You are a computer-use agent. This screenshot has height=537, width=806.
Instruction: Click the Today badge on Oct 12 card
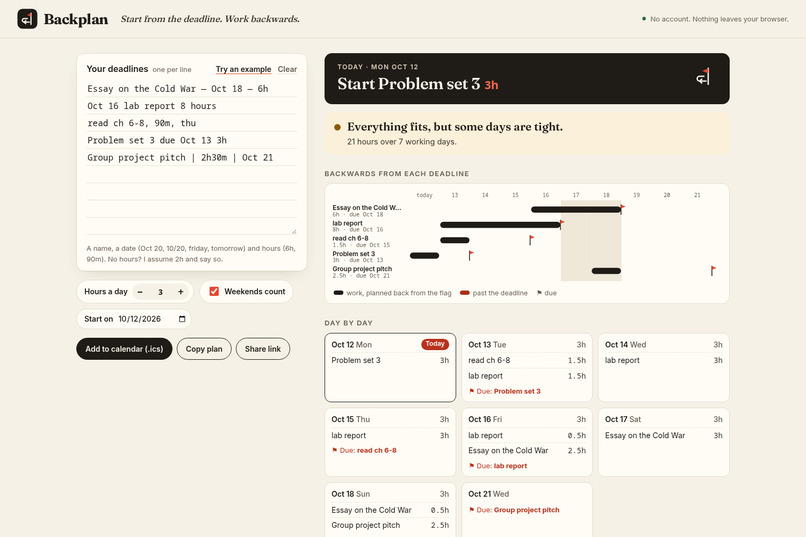pos(435,344)
